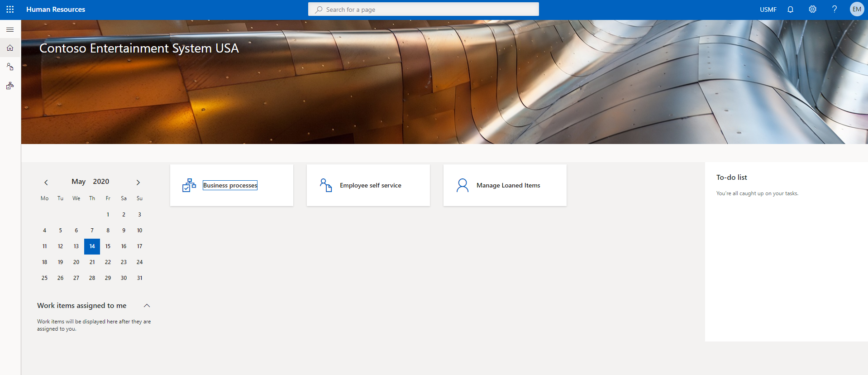This screenshot has height=375, width=868.
Task: Show notifications with the bell icon
Action: click(790, 10)
